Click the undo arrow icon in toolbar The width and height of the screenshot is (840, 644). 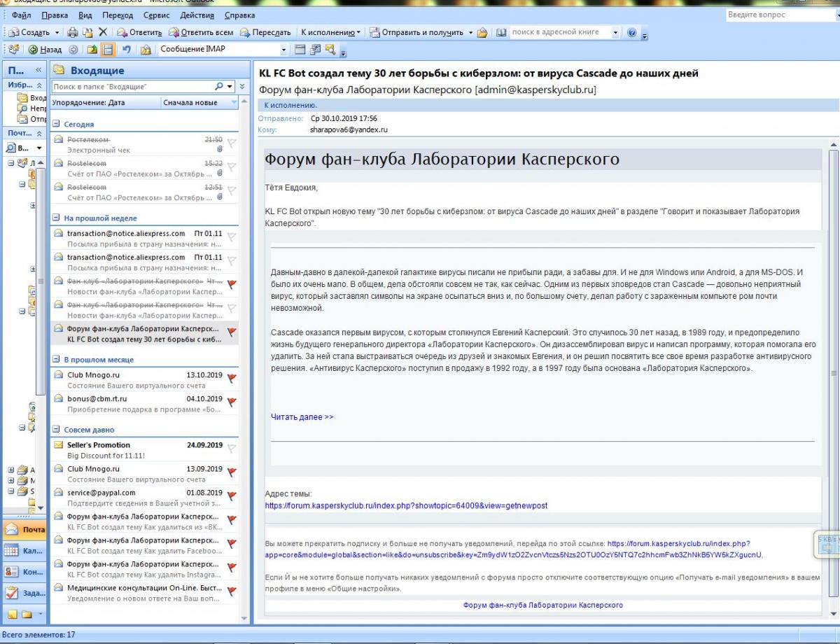click(128, 50)
